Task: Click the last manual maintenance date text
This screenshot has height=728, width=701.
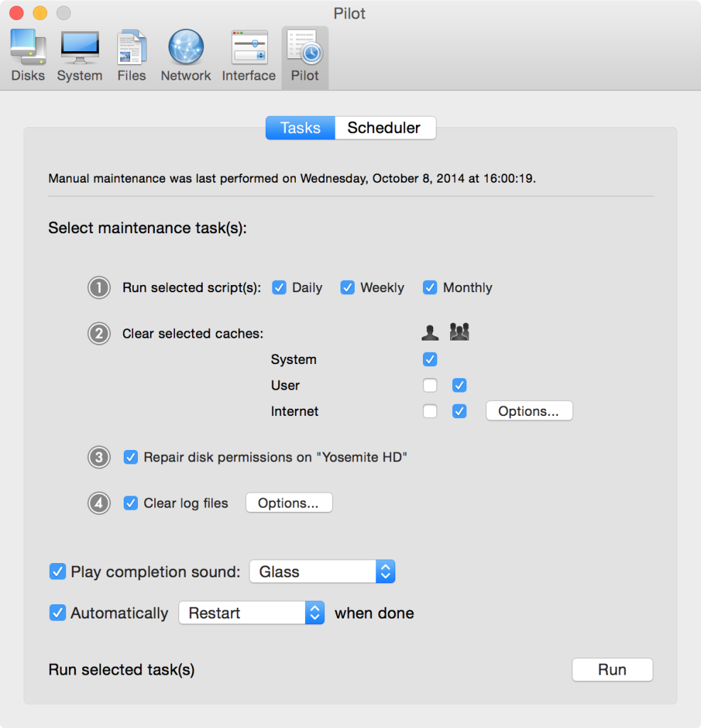Action: pos(292,178)
